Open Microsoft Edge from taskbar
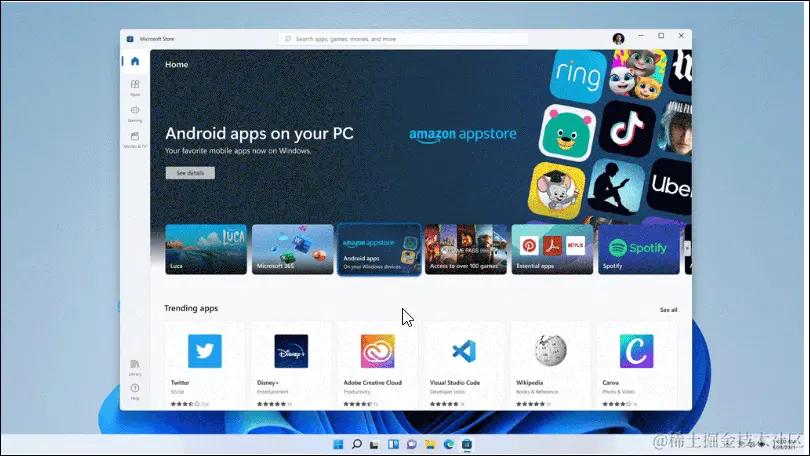This screenshot has height=456, width=810. click(448, 444)
